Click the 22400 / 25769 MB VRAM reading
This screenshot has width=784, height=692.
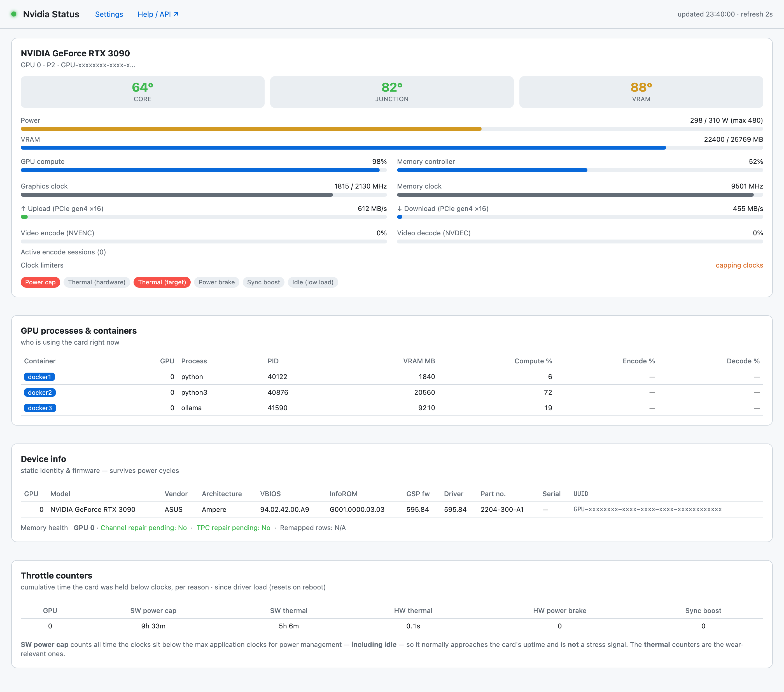tap(733, 139)
